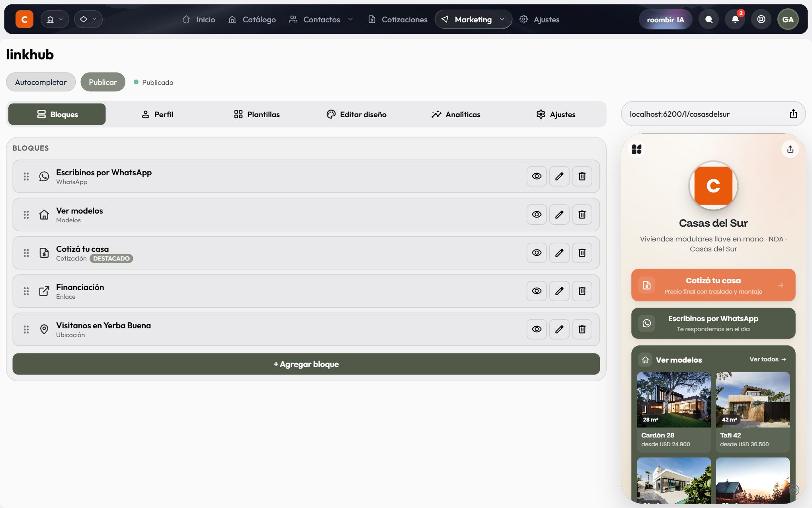Click the Autocompletar button
This screenshot has height=508, width=812.
click(41, 82)
